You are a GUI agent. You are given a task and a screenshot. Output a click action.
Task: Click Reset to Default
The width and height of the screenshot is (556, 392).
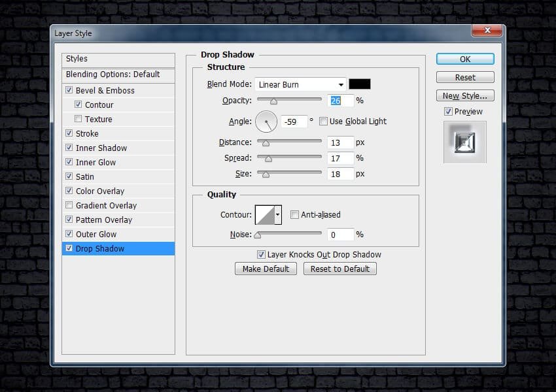(x=339, y=269)
